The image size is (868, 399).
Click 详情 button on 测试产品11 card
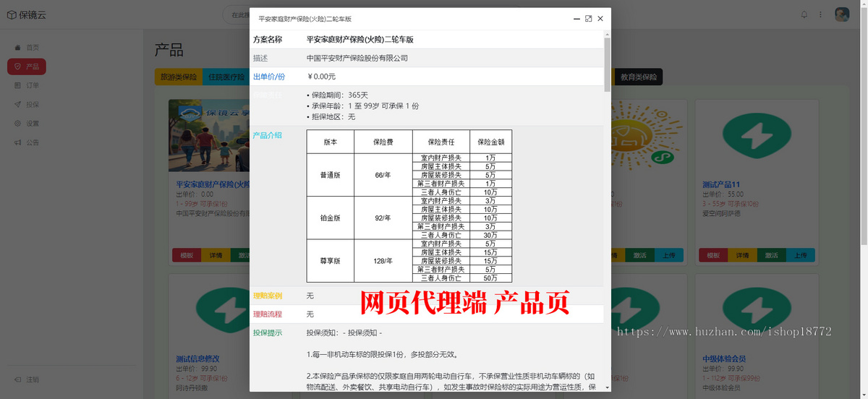tap(742, 255)
